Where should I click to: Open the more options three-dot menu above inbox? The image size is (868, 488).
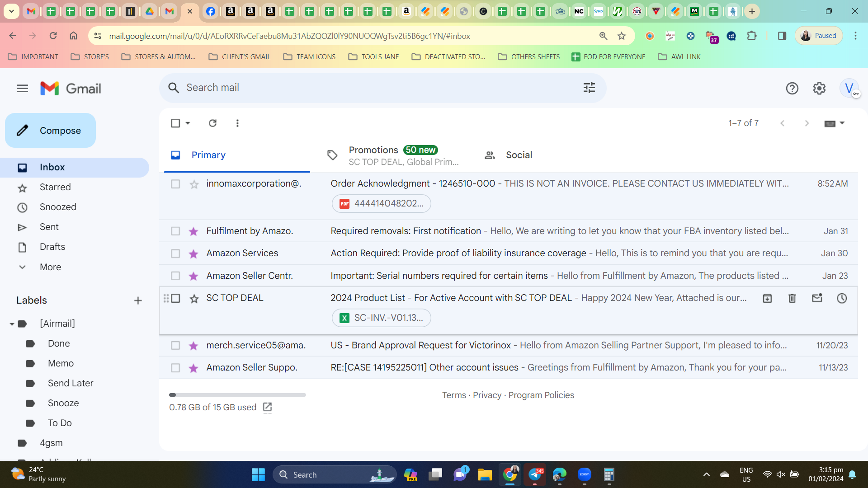coord(237,123)
